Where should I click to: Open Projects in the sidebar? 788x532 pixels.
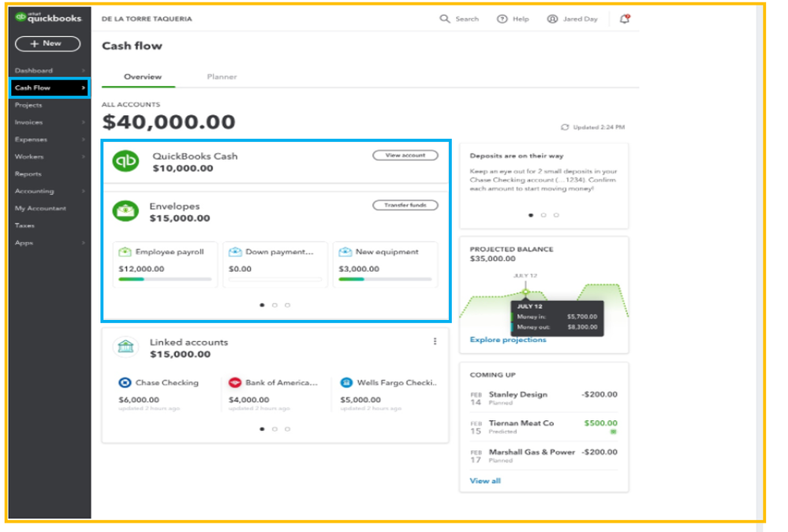(28, 105)
